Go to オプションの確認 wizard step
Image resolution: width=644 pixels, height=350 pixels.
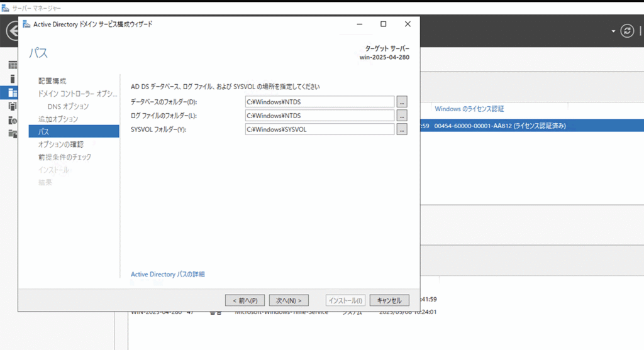[61, 145]
